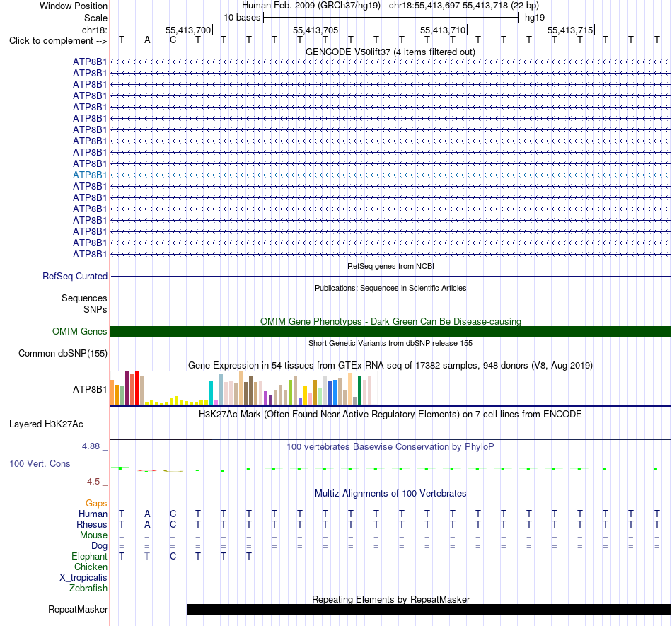Click the 55,413,715 position marker
This screenshot has height=626, width=672.
[x=571, y=30]
